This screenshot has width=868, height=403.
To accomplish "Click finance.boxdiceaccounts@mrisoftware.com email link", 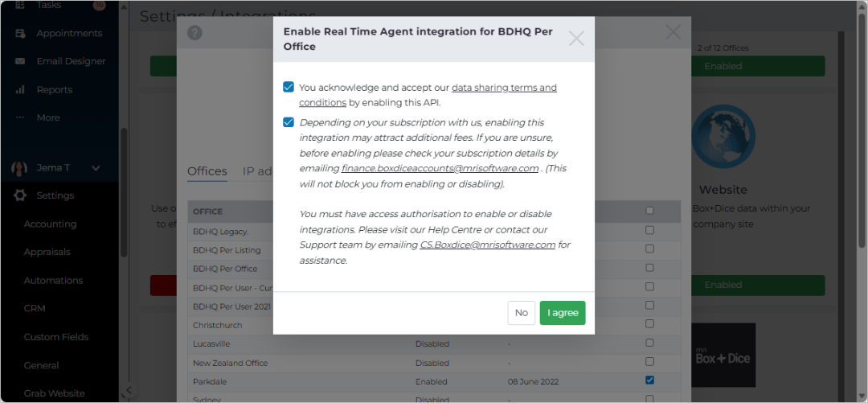I will pos(440,168).
